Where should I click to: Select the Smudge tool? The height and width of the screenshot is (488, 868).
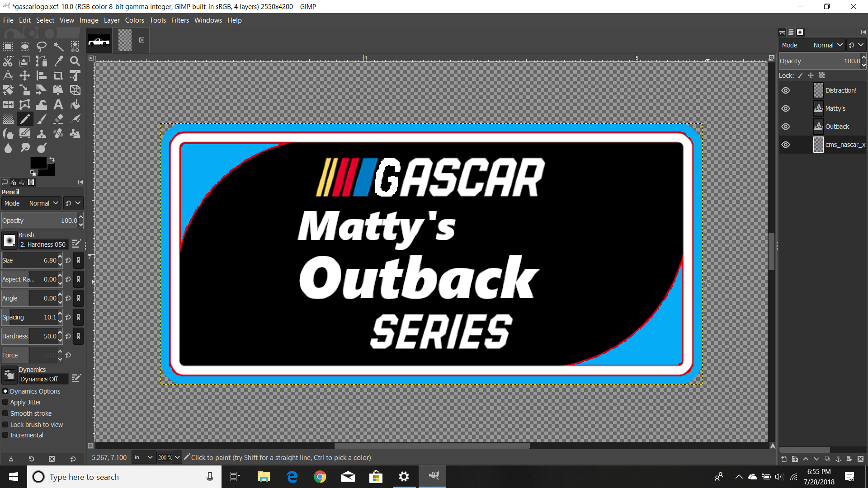pos(25,148)
